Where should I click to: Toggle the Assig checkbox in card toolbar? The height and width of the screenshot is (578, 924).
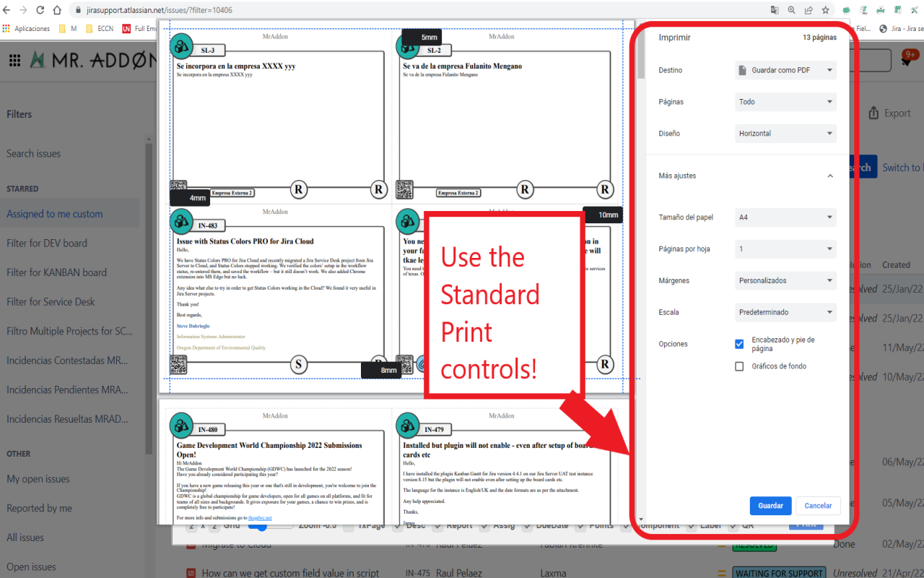485,527
